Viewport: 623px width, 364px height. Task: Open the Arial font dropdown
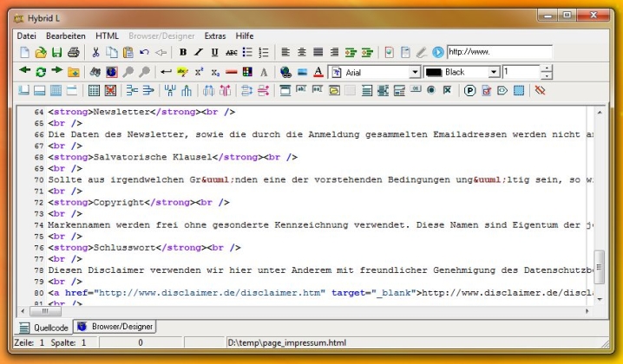(x=415, y=72)
